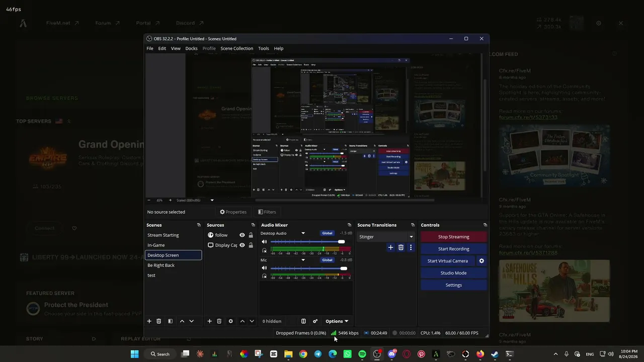This screenshot has height=362, width=644.
Task: Open the Edit menu
Action: point(162,48)
